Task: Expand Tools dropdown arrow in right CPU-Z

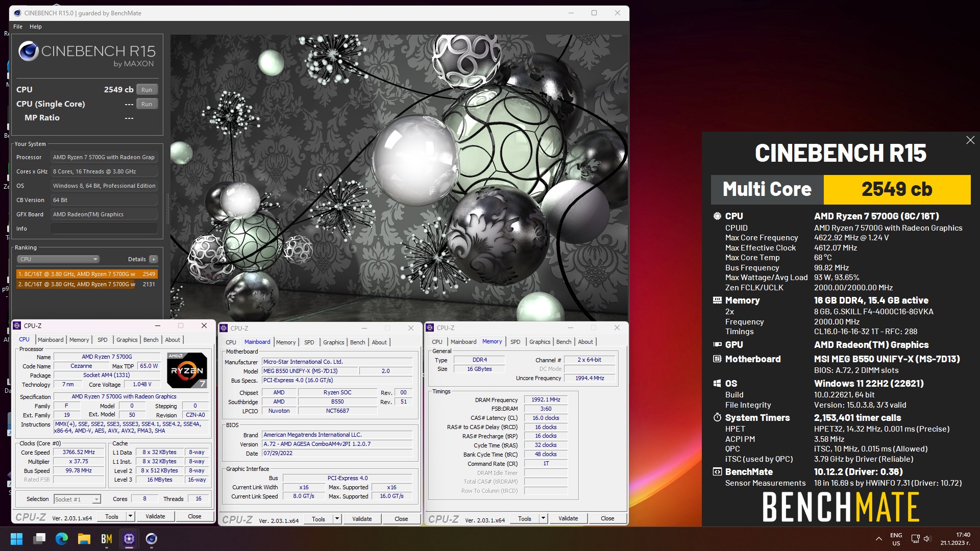Action: click(x=543, y=519)
